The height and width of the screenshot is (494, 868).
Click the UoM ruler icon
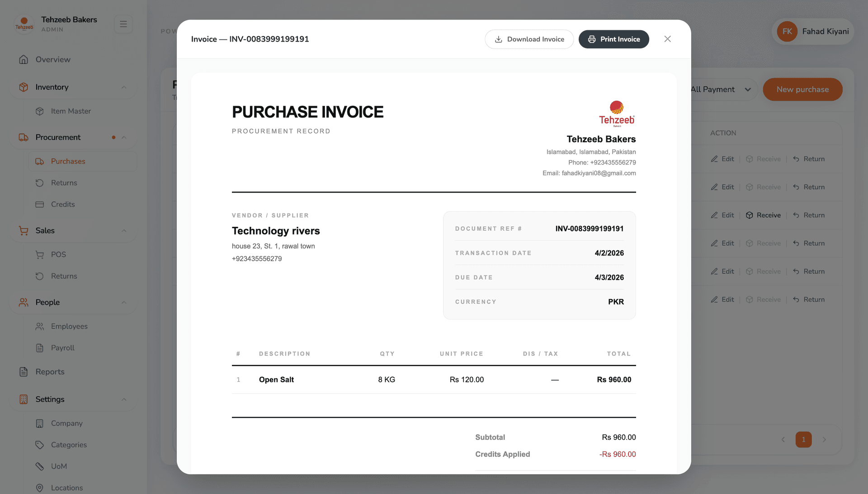(40, 466)
